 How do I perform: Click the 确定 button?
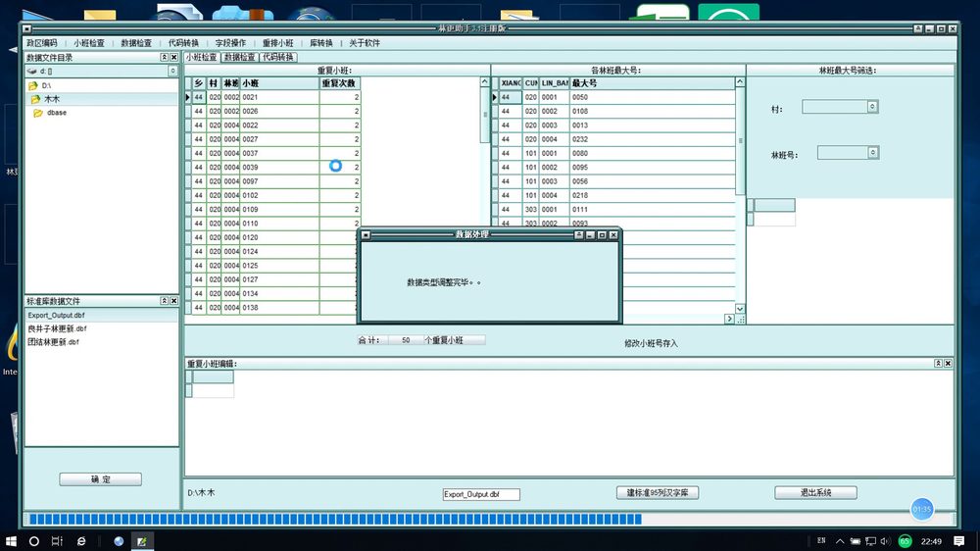(x=101, y=479)
